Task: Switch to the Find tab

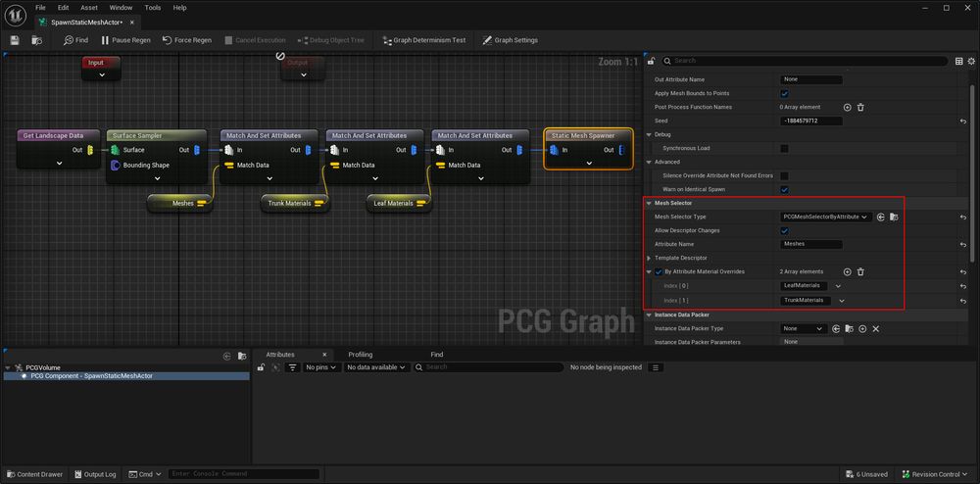Action: click(437, 355)
